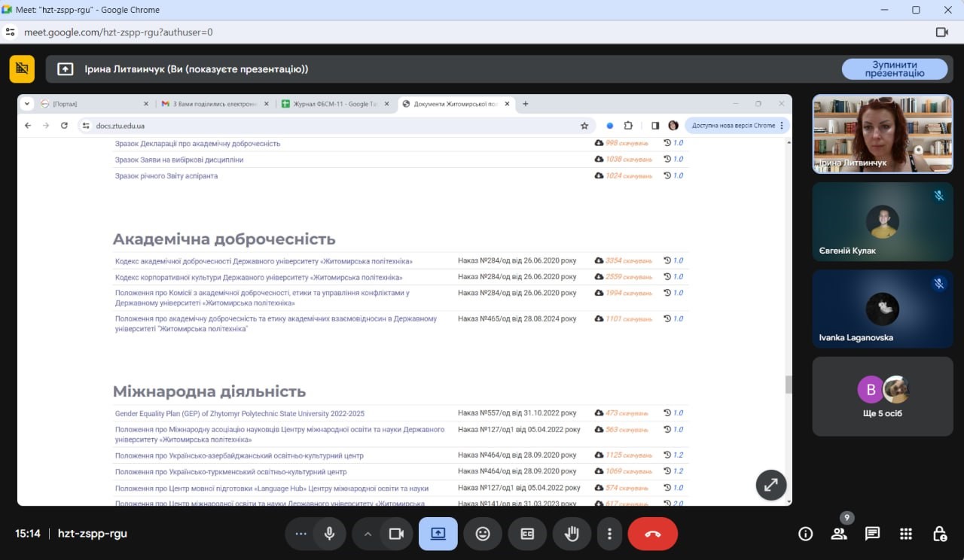964x560 pixels.
Task: Go forward in the shared browser
Action: [46, 126]
